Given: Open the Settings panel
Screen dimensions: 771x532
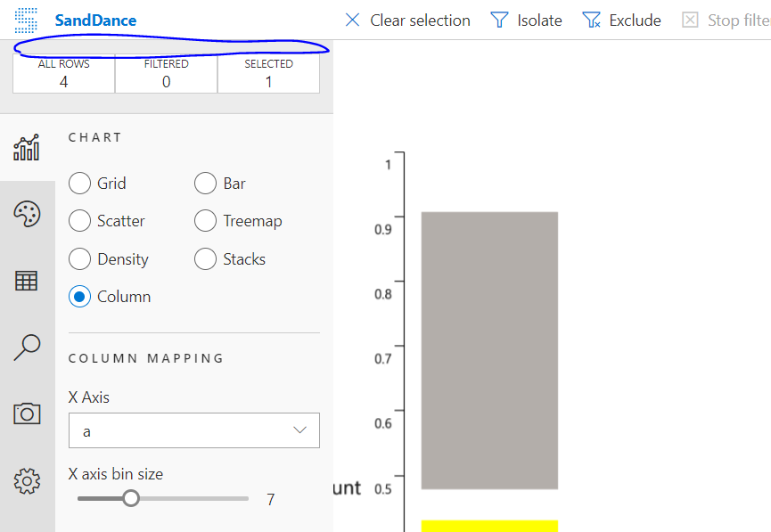Looking at the screenshot, I should tap(27, 480).
